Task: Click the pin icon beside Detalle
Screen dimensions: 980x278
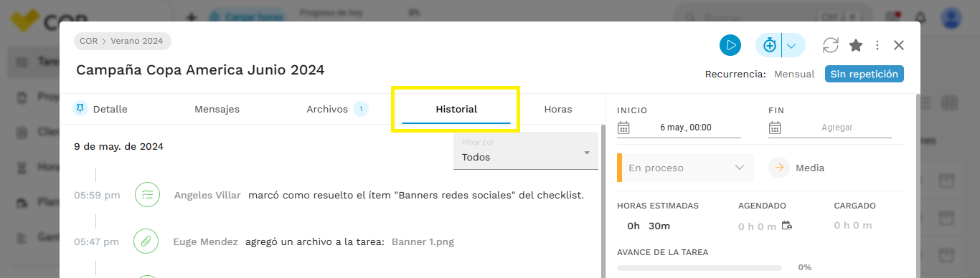Action: pyautogui.click(x=80, y=108)
